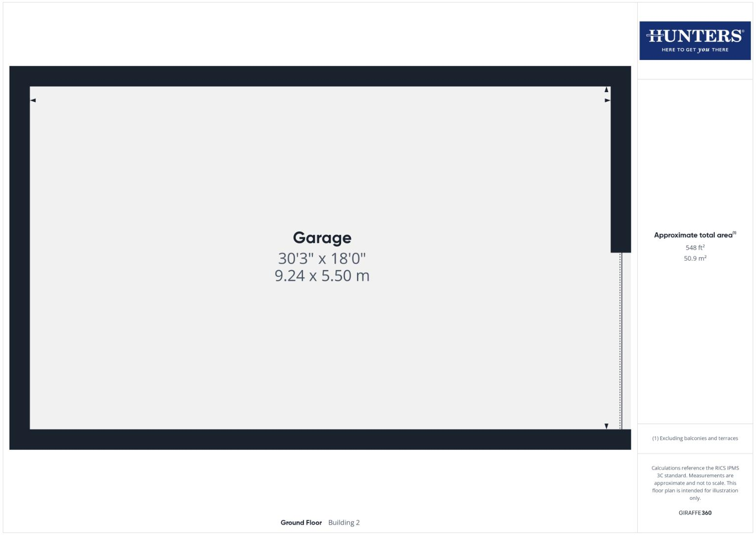Click the RICS IPMS calculations disclaimer text
The width and height of the screenshot is (756, 535).
coord(695,482)
